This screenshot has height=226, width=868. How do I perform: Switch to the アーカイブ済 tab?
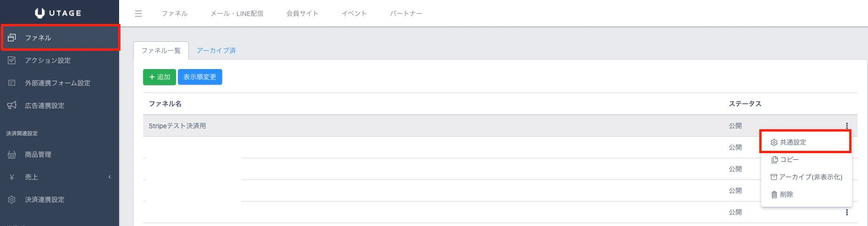click(216, 50)
